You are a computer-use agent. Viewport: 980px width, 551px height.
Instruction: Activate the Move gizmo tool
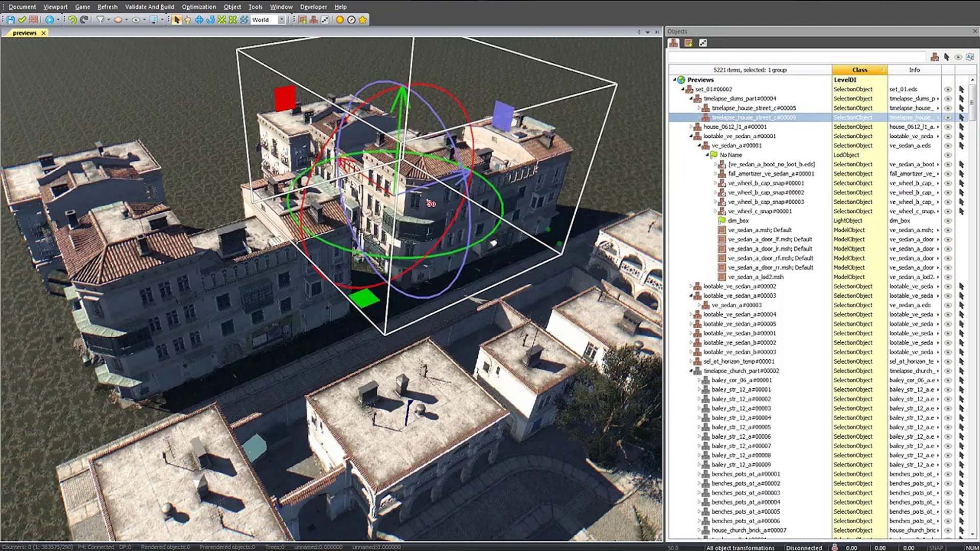pyautogui.click(x=199, y=20)
